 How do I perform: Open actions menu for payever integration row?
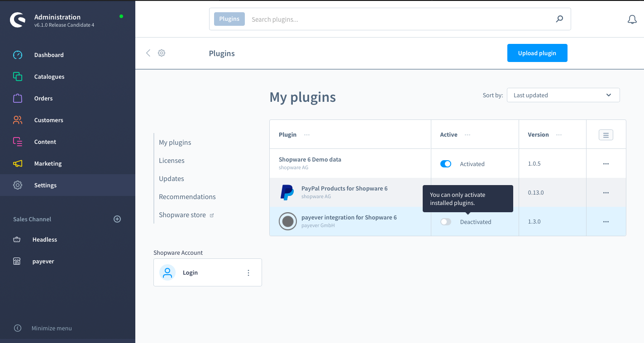[x=606, y=222]
